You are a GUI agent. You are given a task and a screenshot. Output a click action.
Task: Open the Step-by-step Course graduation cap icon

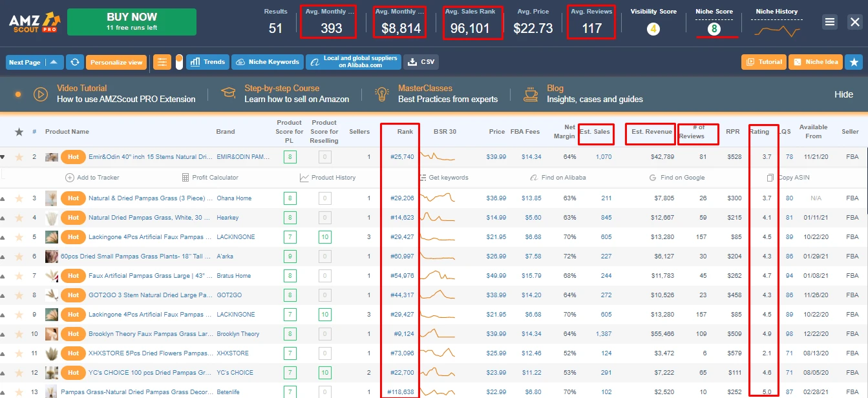click(228, 94)
